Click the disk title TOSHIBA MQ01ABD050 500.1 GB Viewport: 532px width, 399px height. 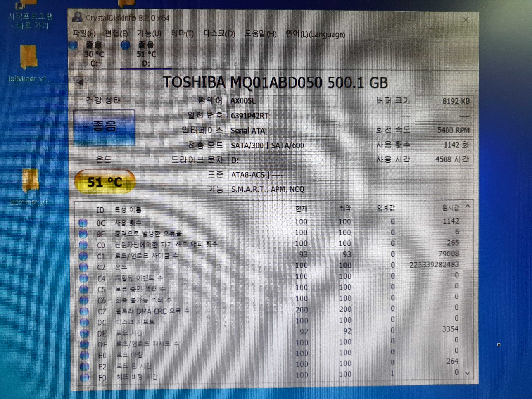point(275,82)
